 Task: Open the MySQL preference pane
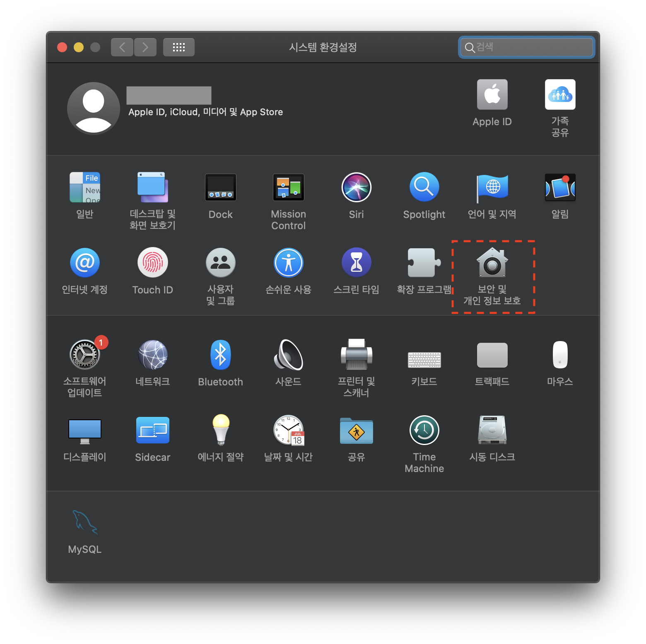click(x=85, y=522)
